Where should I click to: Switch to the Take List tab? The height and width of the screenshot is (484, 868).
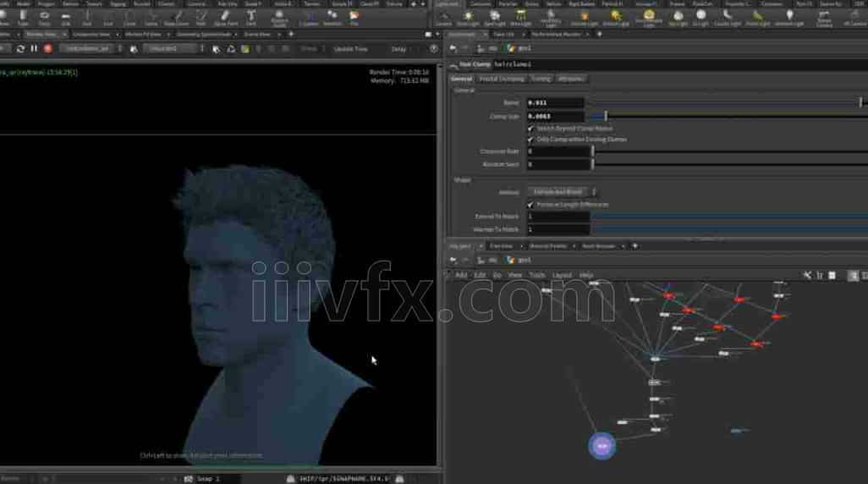click(x=503, y=35)
